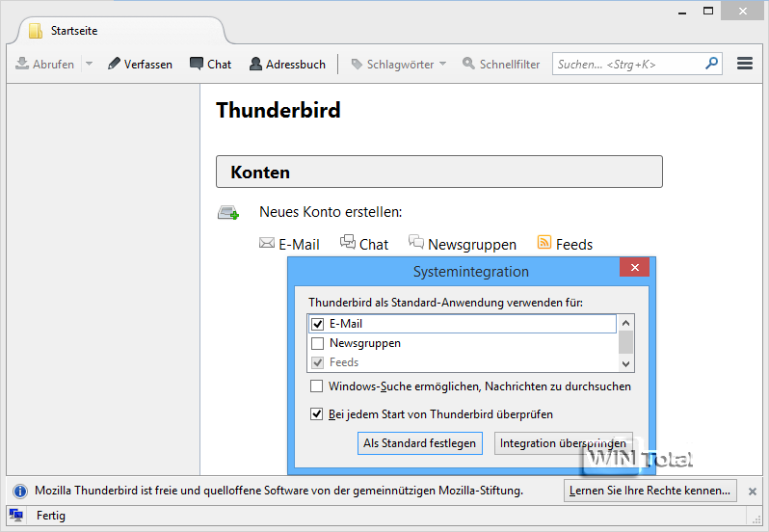Viewport: 769px width, 532px height.
Task: Click the Abrufen download icon
Action: coord(22,64)
